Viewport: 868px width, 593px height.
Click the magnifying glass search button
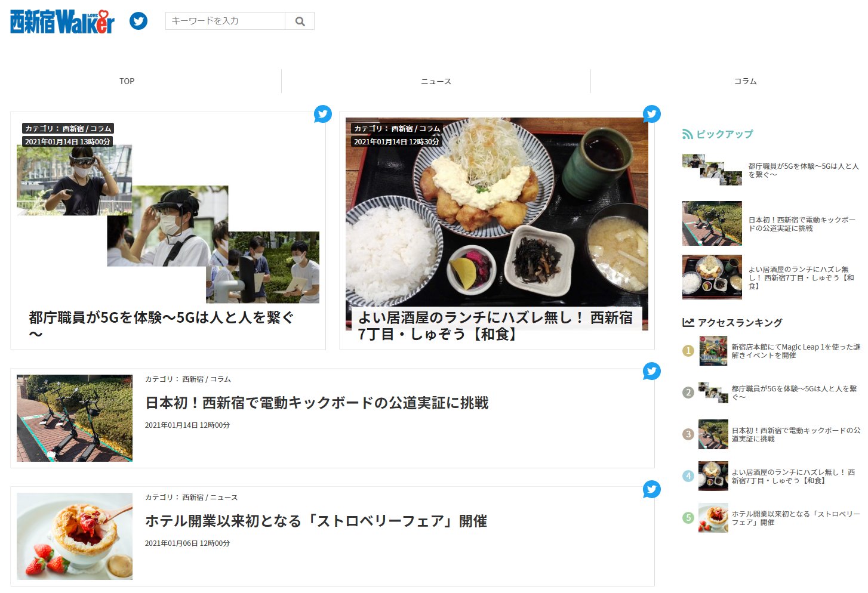point(300,21)
